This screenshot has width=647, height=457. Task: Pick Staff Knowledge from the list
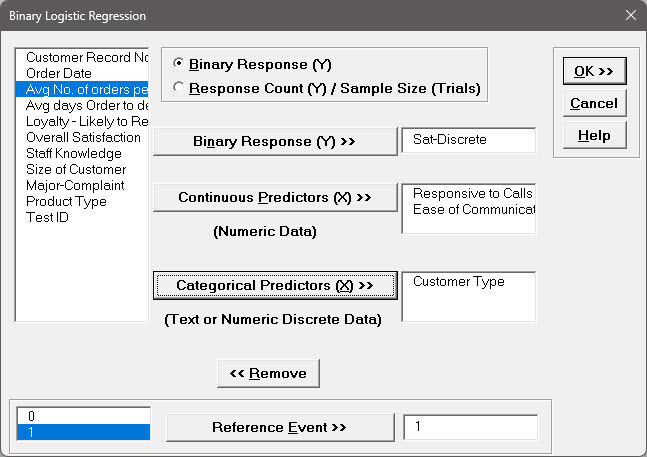[x=74, y=153]
